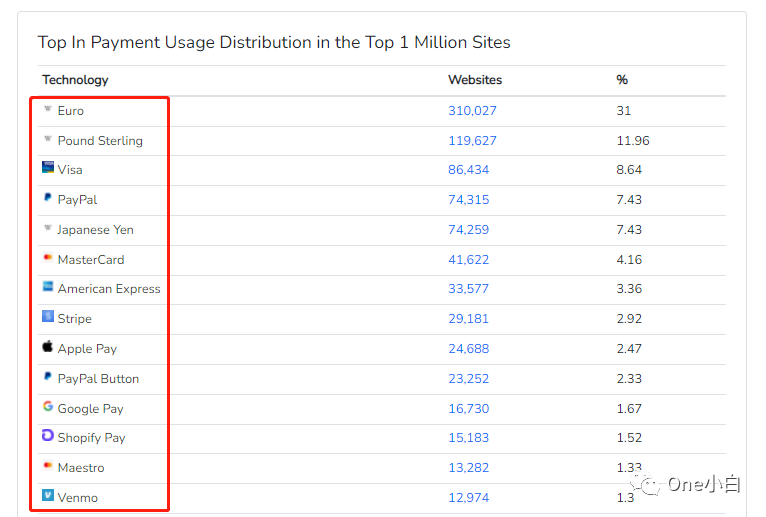Click the Websites column header
This screenshot has height=517, width=766.
tap(475, 80)
